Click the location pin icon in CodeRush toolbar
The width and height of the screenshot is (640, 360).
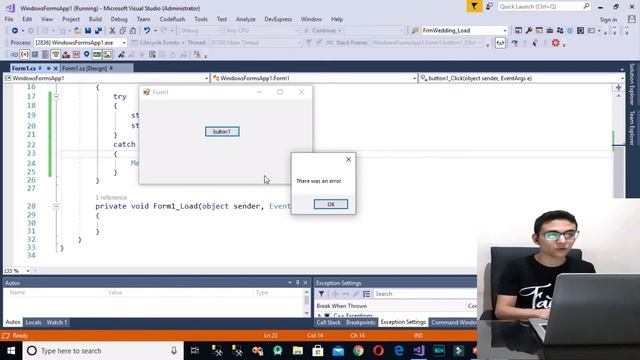coord(87,54)
